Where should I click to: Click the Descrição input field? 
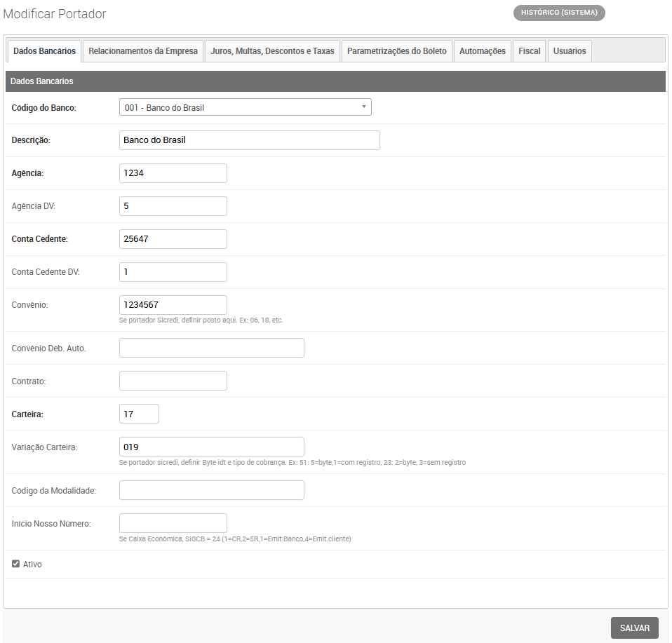pos(249,140)
